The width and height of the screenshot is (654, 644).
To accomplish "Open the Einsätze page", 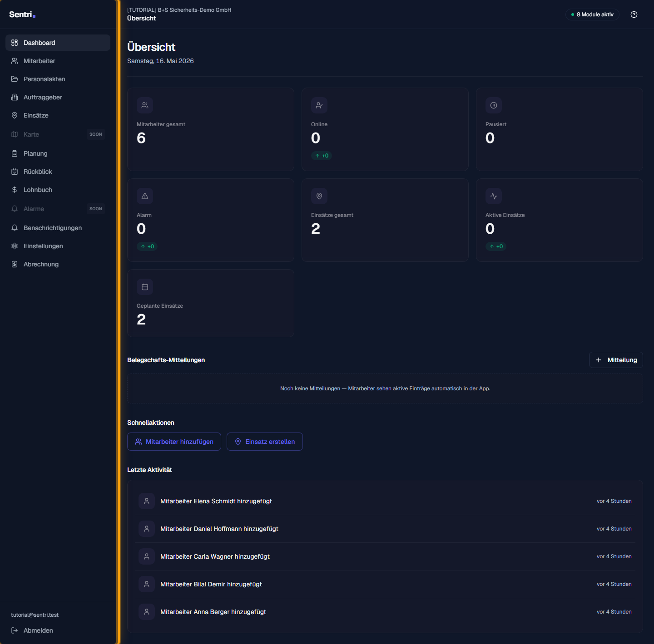I will [58, 115].
